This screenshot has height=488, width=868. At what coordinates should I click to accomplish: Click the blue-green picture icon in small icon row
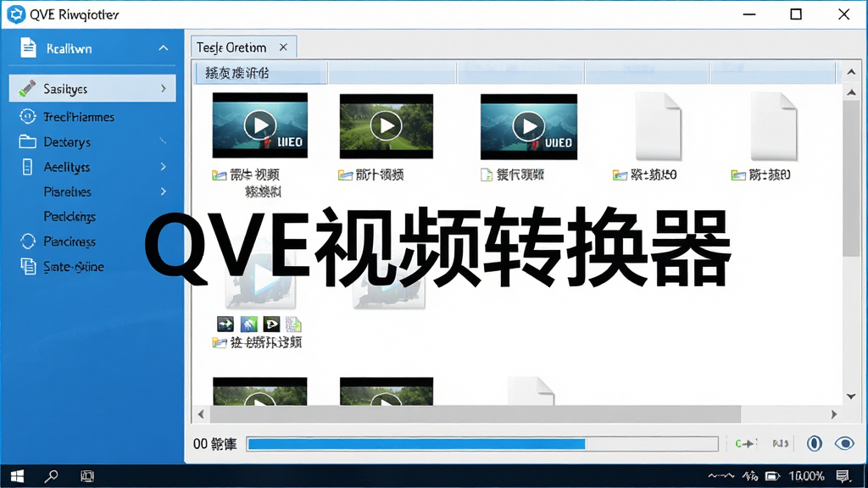click(248, 324)
